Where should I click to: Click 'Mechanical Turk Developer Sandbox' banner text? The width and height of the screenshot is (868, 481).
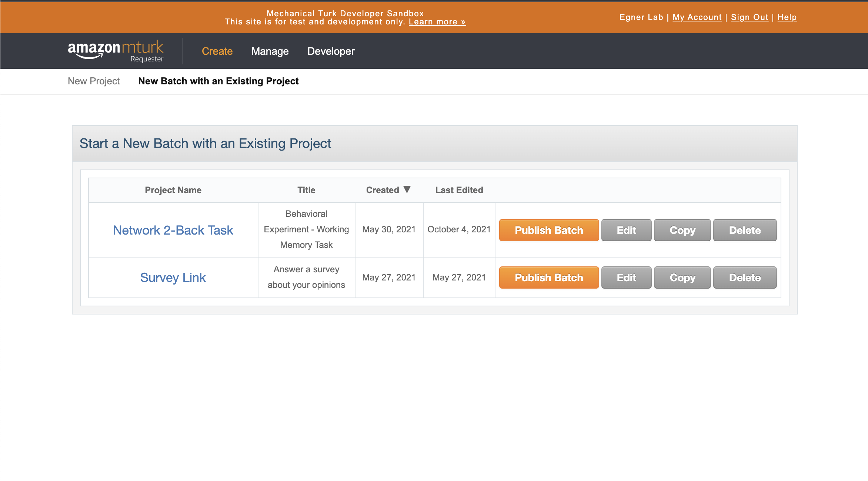click(x=345, y=14)
